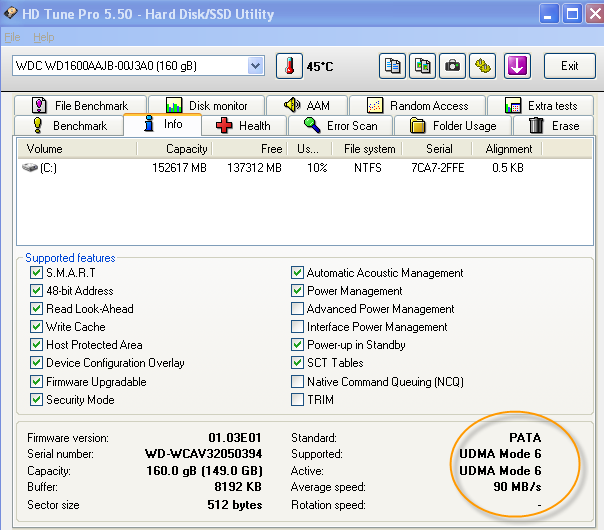Image resolution: width=604 pixels, height=530 pixels.
Task: Open the AAM tab
Action: point(307,106)
